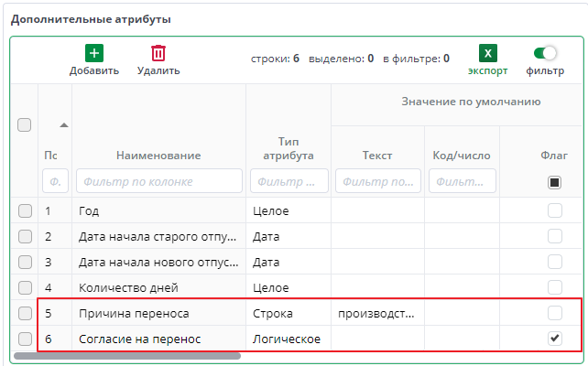588x366 pixels.
Task: Select the checkbox for row 1 Год
Action: click(25, 211)
